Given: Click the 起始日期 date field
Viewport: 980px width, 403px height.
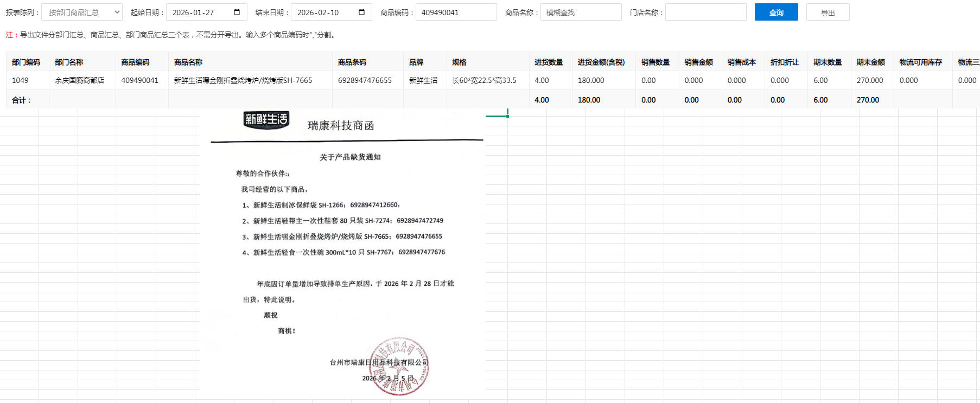Looking at the screenshot, I should point(200,12).
